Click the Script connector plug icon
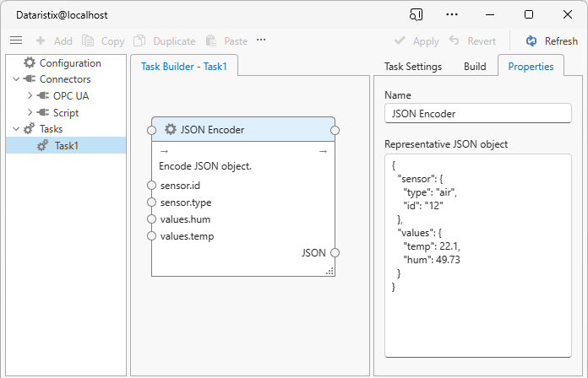The image size is (588, 378). 42,112
